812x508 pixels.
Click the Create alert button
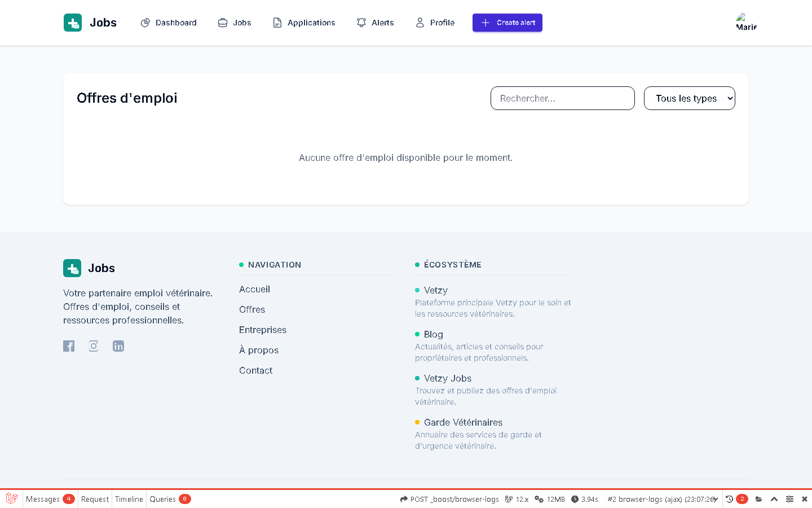point(507,23)
